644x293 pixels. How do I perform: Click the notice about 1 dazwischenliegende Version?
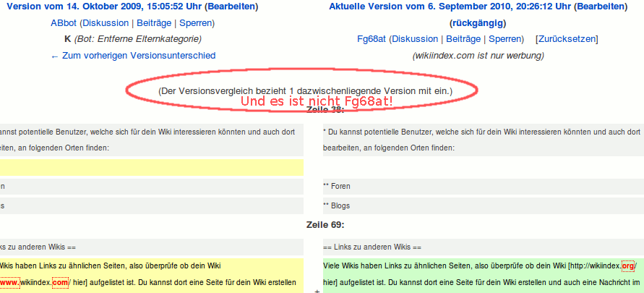pyautogui.click(x=305, y=91)
